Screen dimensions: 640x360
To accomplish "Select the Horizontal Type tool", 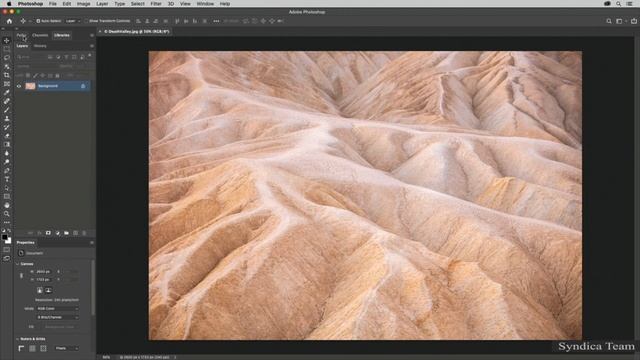I will click(x=7, y=179).
